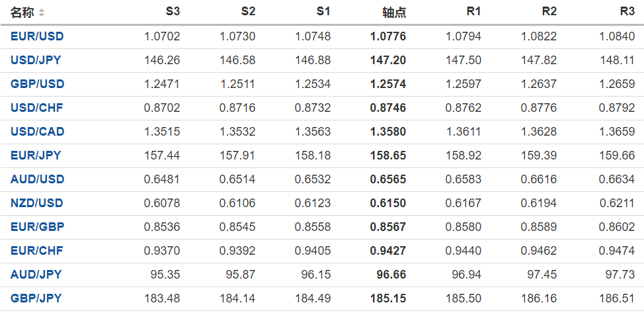Open the USD/JPY currency pair link

tap(36, 60)
